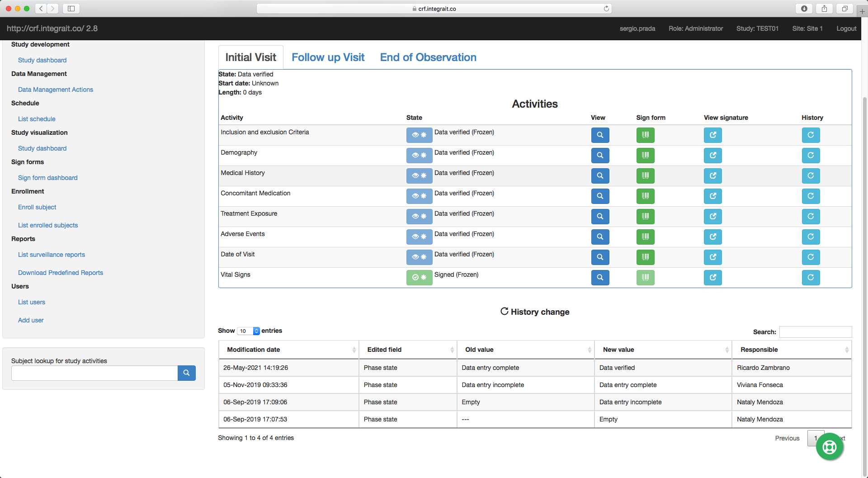This screenshot has width=868, height=478.
Task: Open View signature for Inclusion and exclusion Criteria
Action: click(712, 135)
